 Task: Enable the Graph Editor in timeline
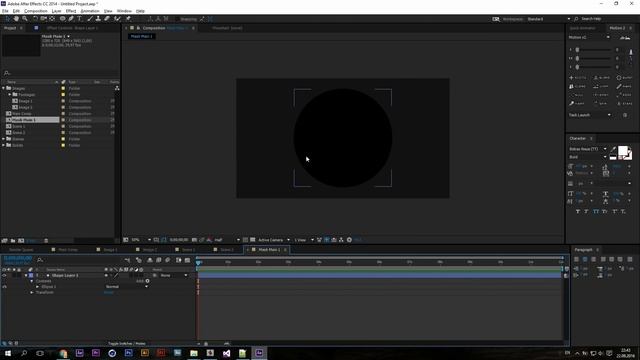(x=187, y=260)
